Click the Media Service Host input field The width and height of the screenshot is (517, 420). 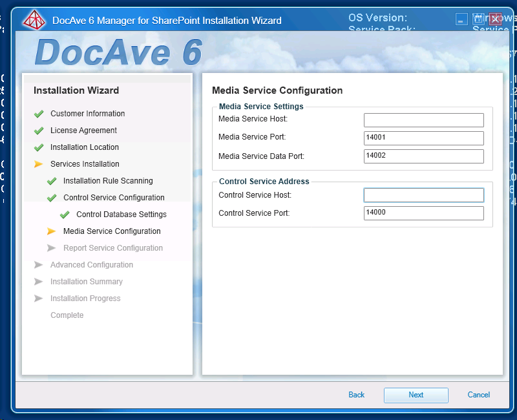(423, 120)
